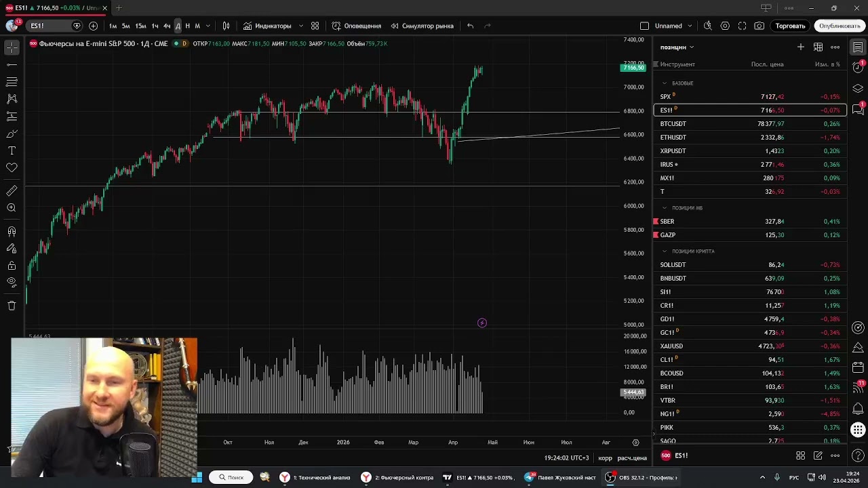
Task: Select the 4ч timeframe
Action: tap(166, 26)
